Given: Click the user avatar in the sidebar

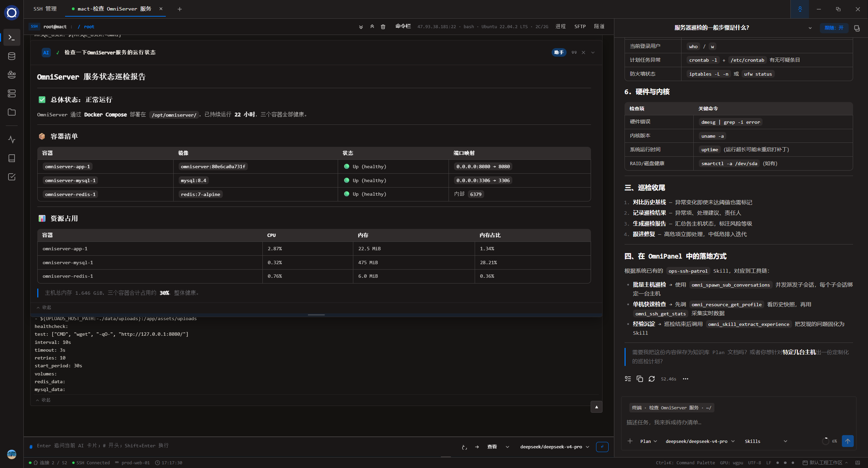Looking at the screenshot, I should click(x=12, y=454).
